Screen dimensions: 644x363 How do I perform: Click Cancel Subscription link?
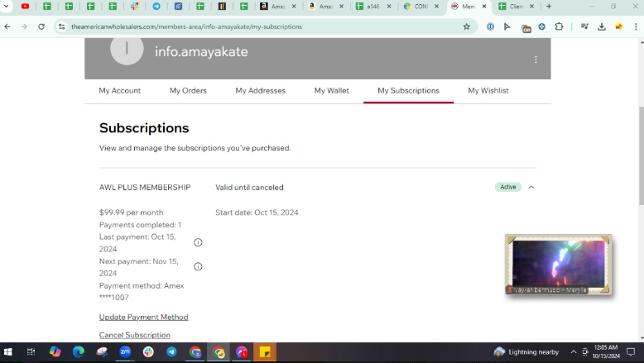(x=135, y=335)
